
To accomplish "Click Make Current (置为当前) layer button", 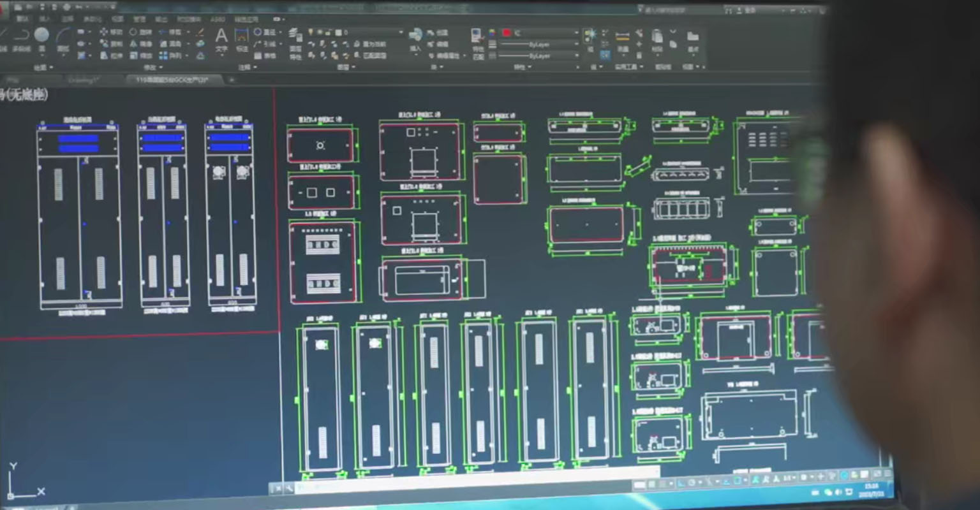I will [x=370, y=43].
